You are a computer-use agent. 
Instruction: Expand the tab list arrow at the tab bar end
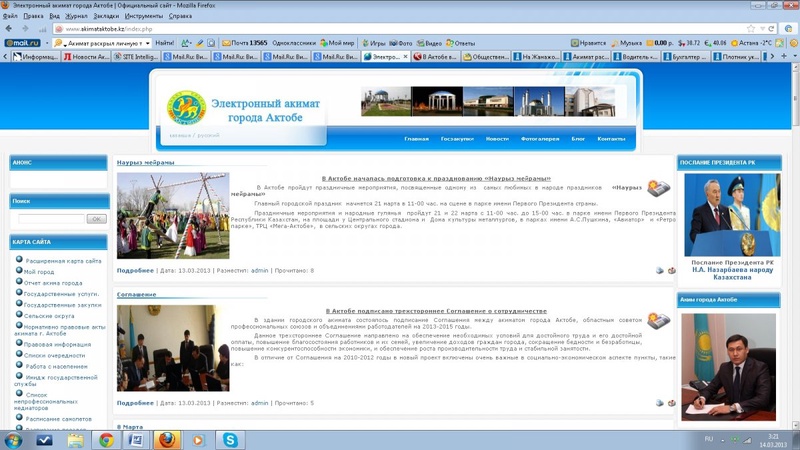pyautogui.click(x=783, y=57)
